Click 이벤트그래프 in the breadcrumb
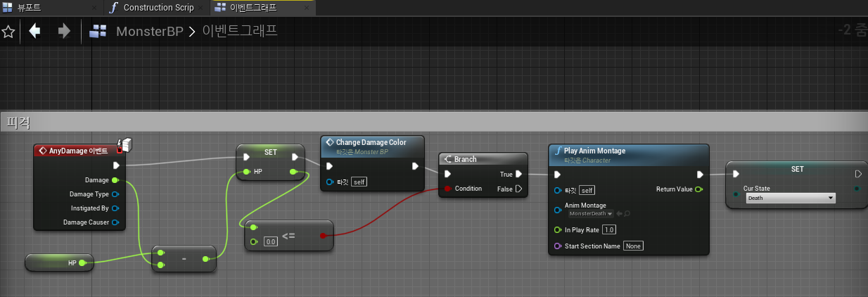868x297 pixels. coord(240,32)
